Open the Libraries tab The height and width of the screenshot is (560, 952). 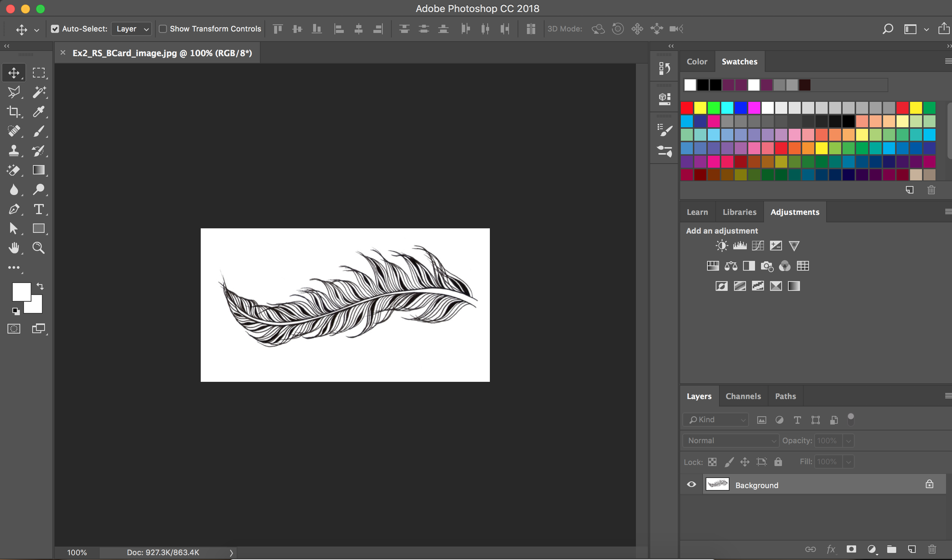(739, 212)
